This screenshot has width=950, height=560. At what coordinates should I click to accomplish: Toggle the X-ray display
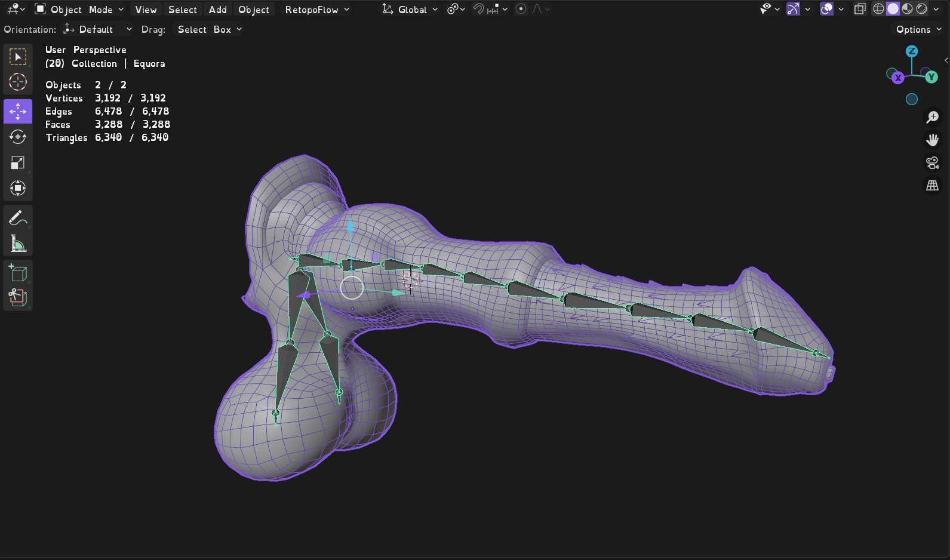[x=860, y=9]
